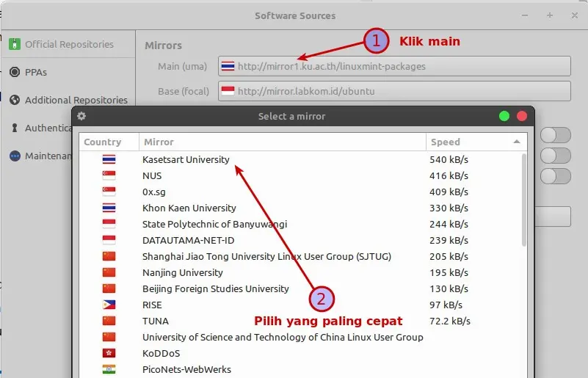Click gear icon in Select a mirror titlebar
This screenshot has height=378, width=588.
81,116
